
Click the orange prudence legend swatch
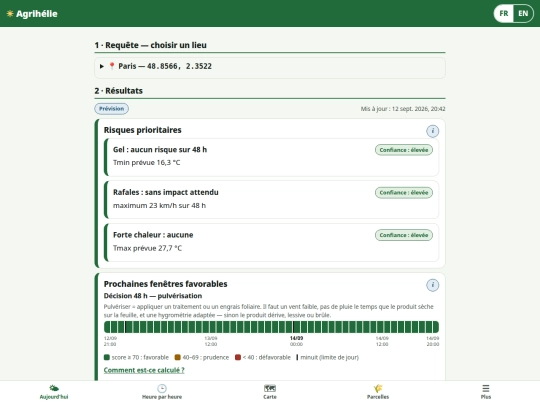pyautogui.click(x=178, y=357)
